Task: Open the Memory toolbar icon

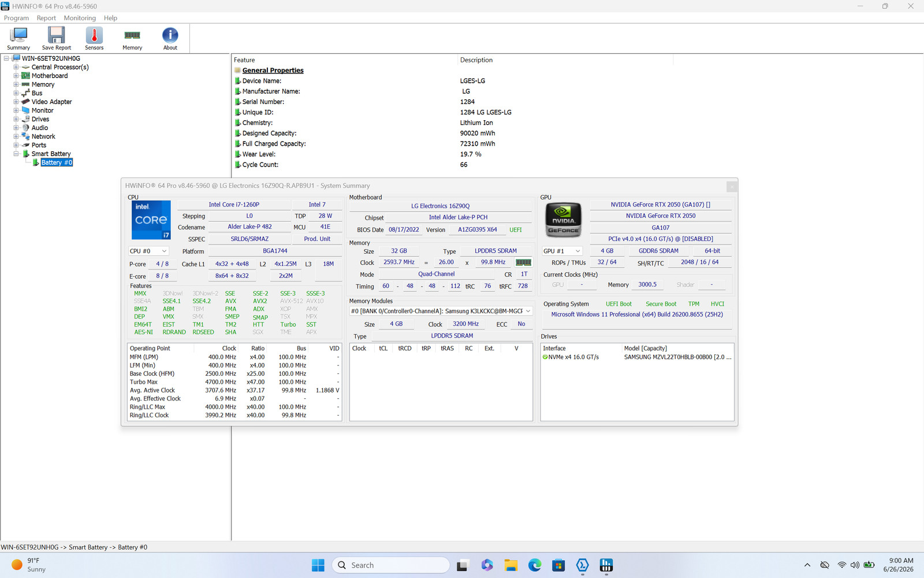Action: (x=132, y=39)
